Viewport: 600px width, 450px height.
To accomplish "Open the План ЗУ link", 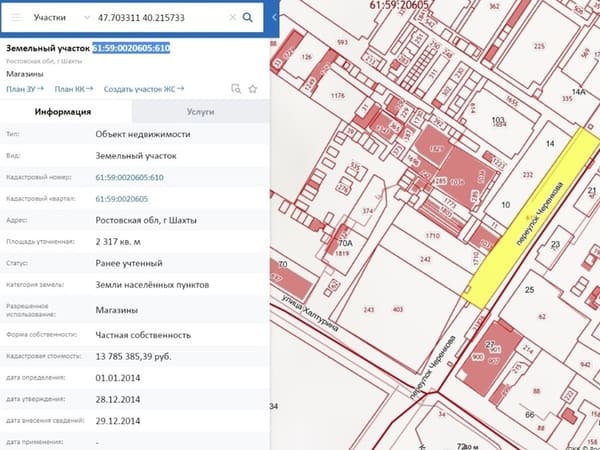I will pyautogui.click(x=25, y=89).
